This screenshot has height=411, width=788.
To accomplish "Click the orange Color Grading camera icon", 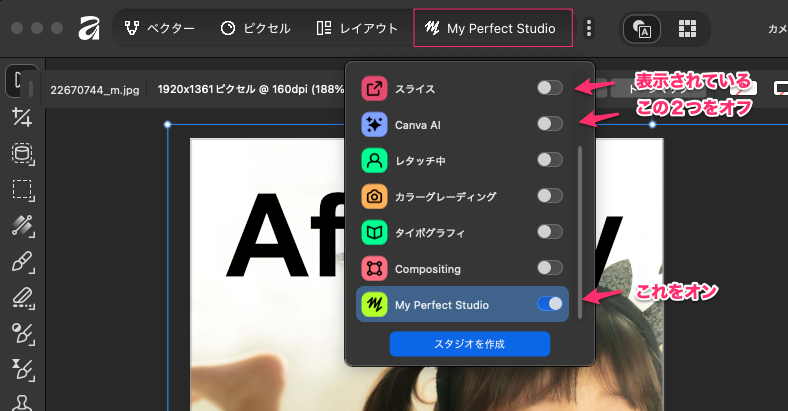I will pos(374,196).
